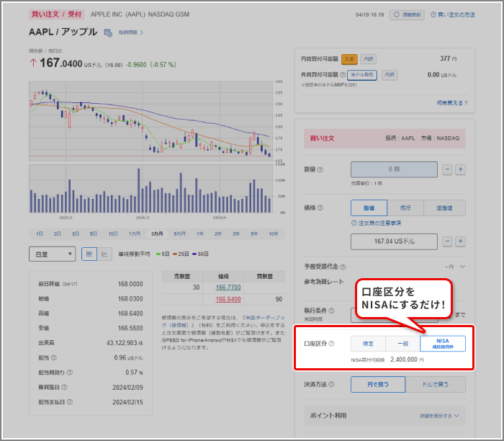Click the 167.04 USドル price field

click(x=394, y=241)
